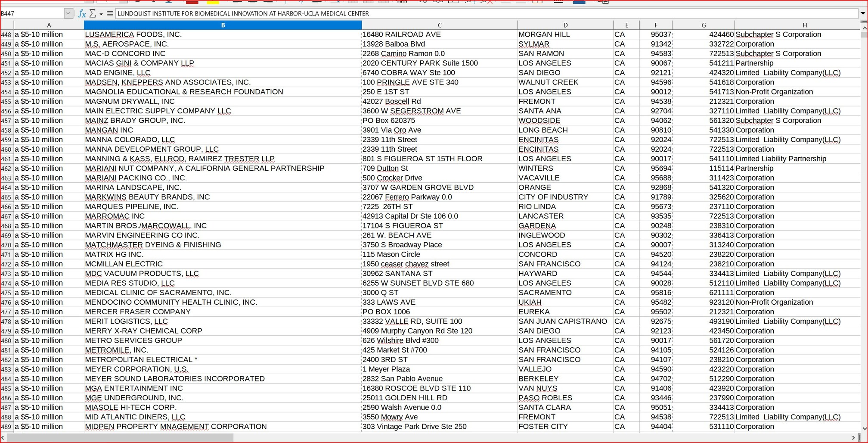Select column B header
Viewport: 868px width, 443px height.
pyautogui.click(x=223, y=25)
